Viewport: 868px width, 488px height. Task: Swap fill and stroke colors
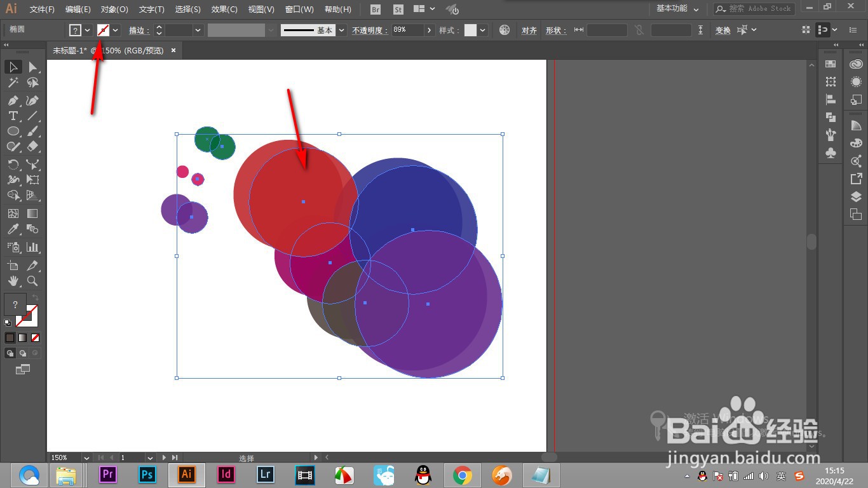pos(36,297)
